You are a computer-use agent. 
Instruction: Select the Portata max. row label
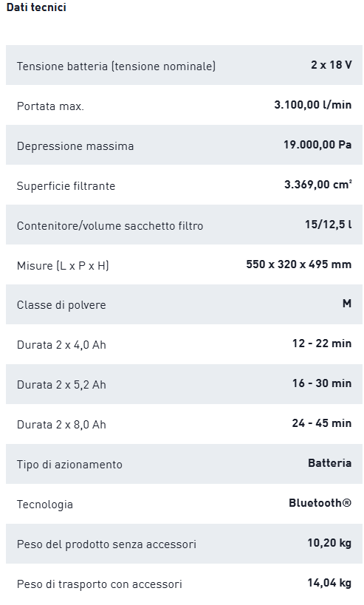(x=50, y=106)
